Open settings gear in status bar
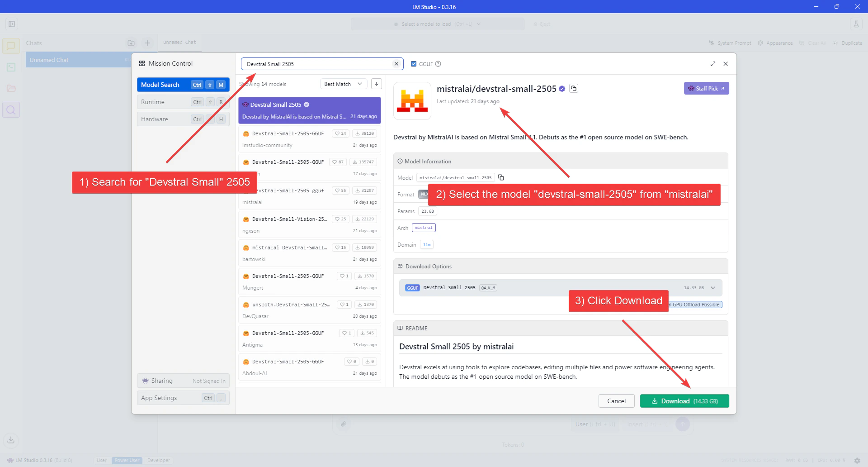Image resolution: width=868 pixels, height=467 pixels. [x=857, y=460]
